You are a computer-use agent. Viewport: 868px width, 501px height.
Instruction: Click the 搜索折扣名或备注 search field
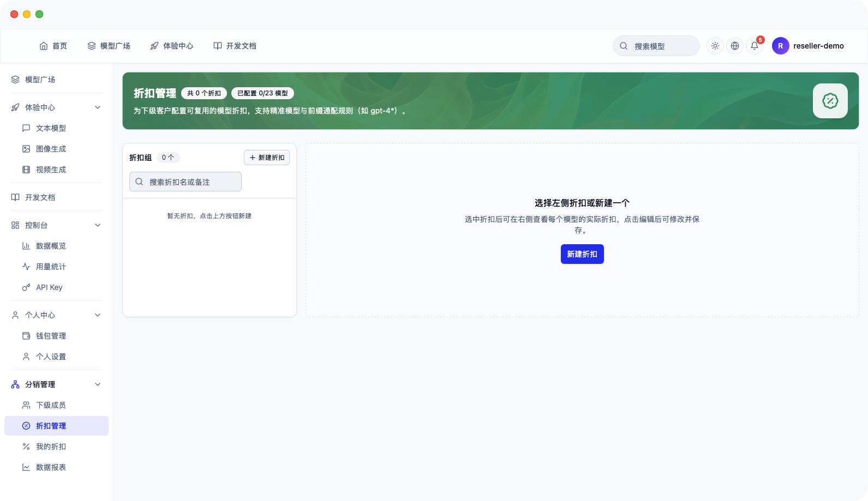click(x=185, y=182)
